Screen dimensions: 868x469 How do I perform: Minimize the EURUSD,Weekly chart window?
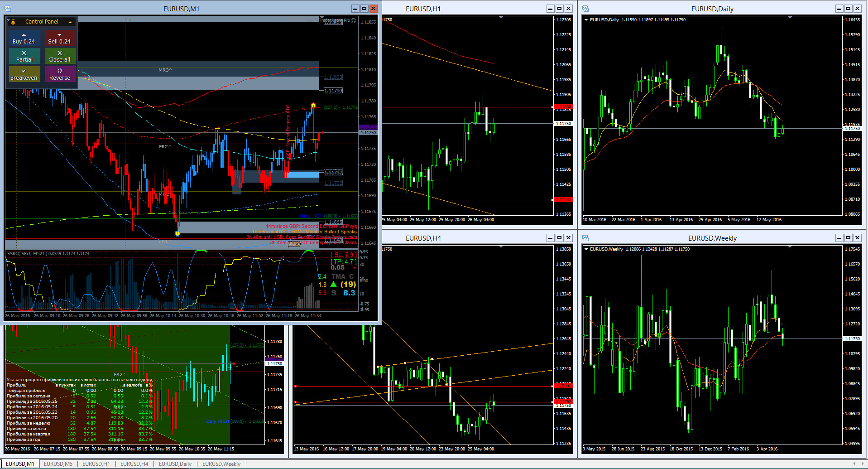[x=839, y=238]
